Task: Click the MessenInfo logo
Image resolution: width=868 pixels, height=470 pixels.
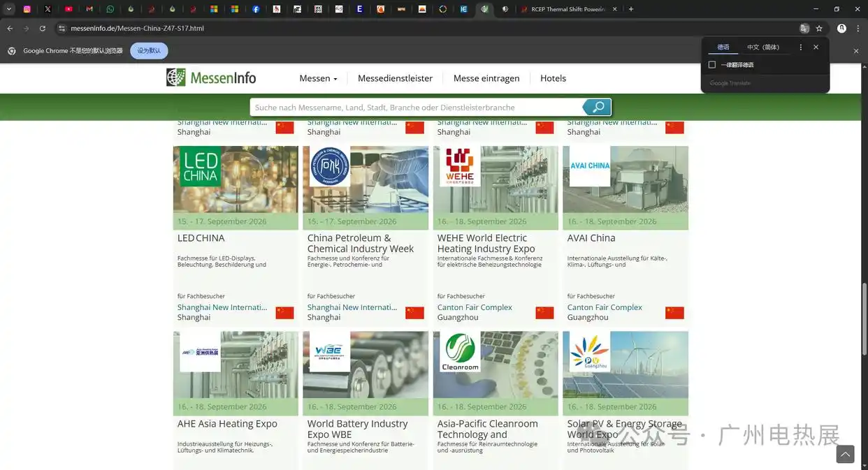Action: (211, 78)
